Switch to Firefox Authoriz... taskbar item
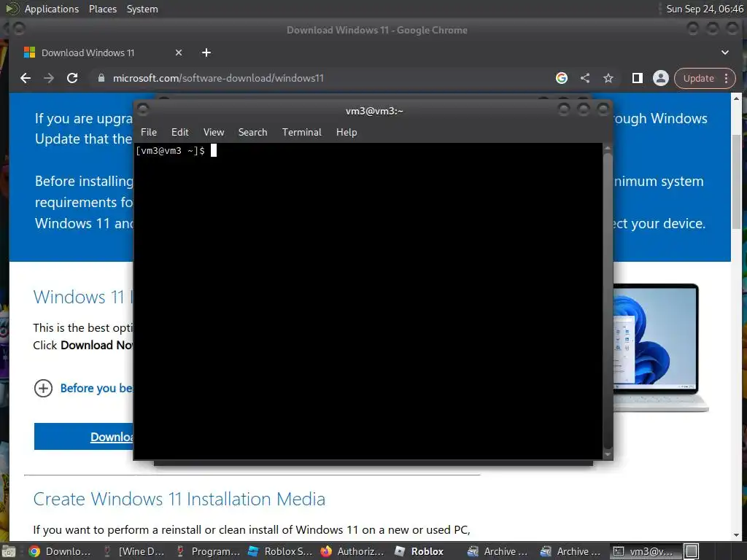Image resolution: width=747 pixels, height=560 pixels. click(353, 551)
